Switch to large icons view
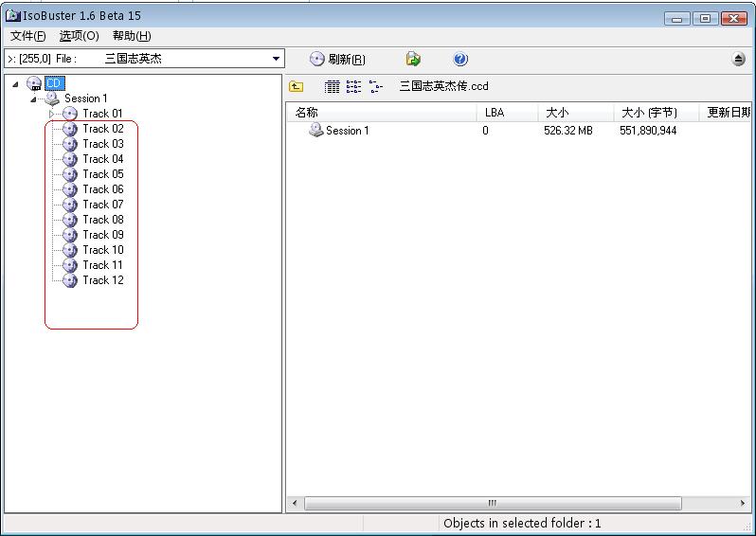 [x=332, y=86]
